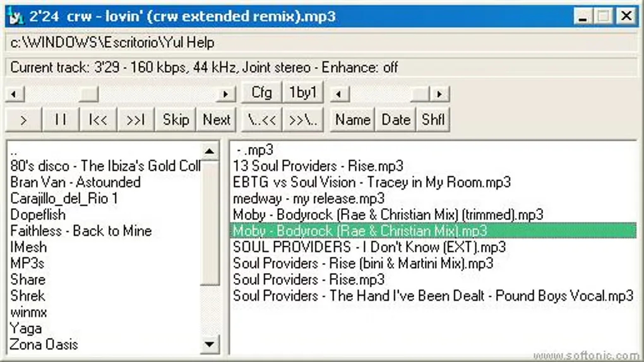
Task: Select 'EBTG vs Soul Vision - Tracey in My Room.mp3'
Action: (372, 182)
